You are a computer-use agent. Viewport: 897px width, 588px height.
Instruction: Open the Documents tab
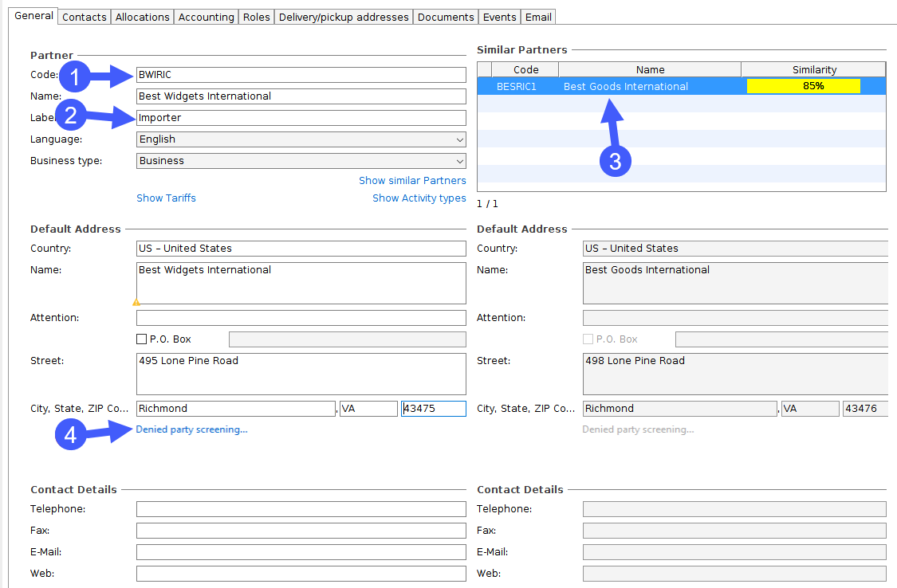[446, 17]
